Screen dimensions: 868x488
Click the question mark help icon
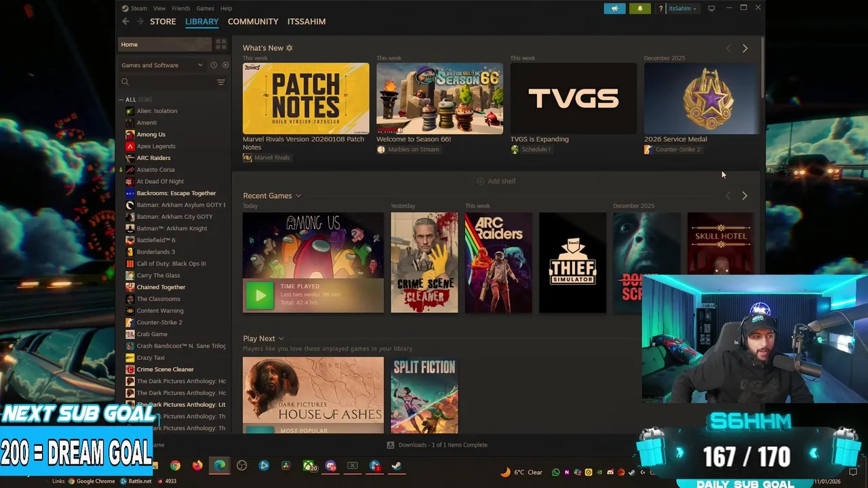[x=660, y=9]
